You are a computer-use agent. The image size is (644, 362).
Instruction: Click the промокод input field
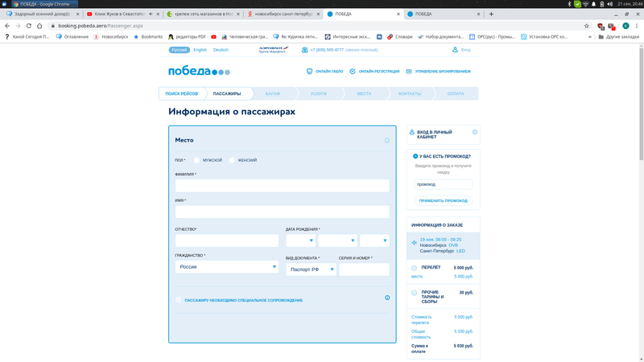click(x=444, y=184)
